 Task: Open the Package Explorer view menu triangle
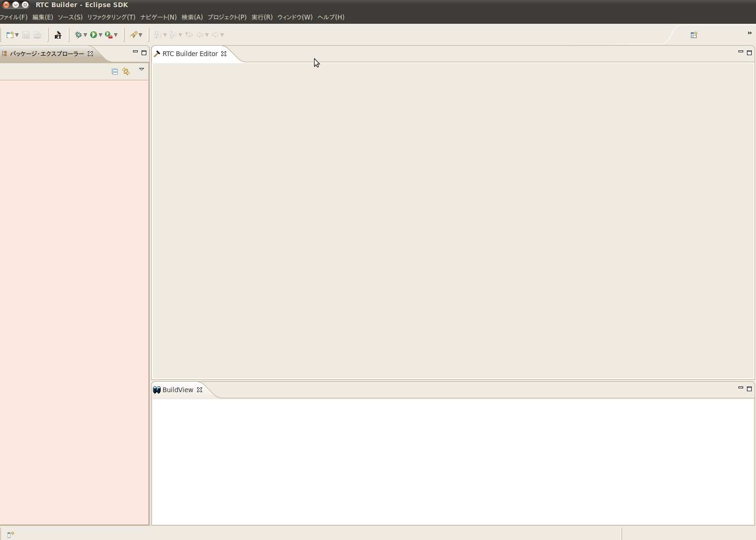pos(142,69)
